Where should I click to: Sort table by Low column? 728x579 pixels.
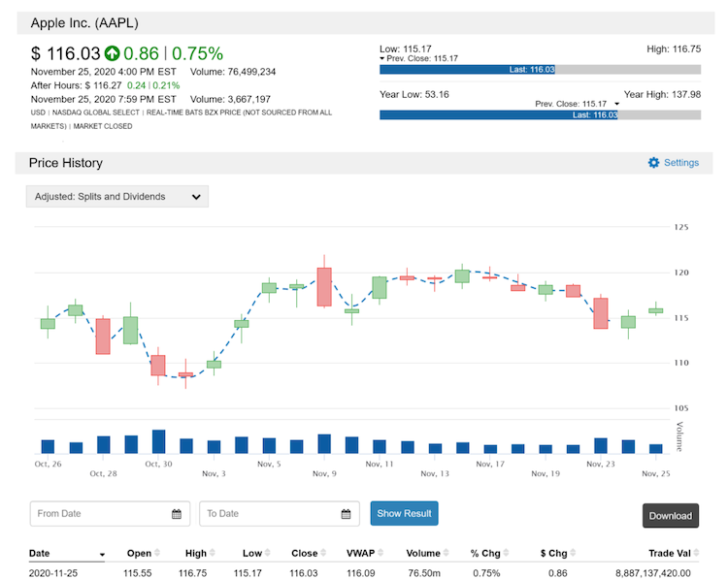[256, 553]
